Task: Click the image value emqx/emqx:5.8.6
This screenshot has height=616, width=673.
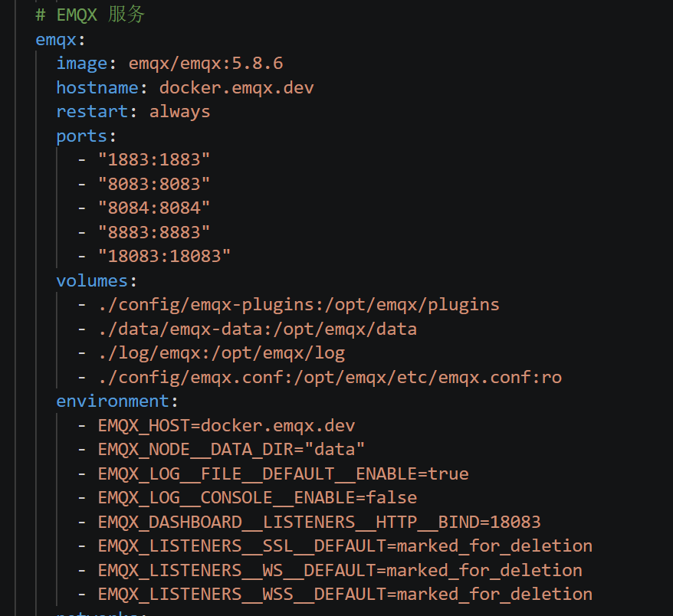Action: [x=205, y=64]
